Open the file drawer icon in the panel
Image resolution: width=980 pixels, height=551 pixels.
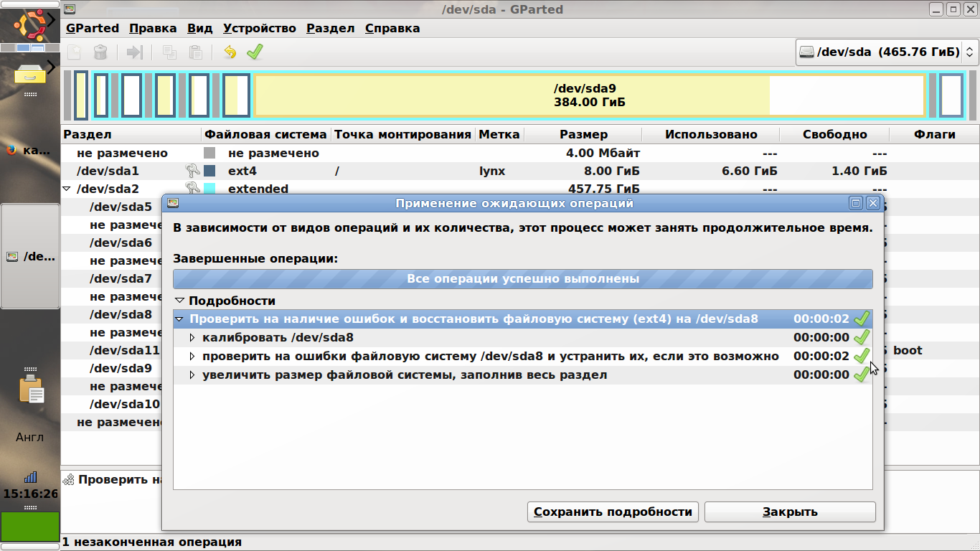pyautogui.click(x=30, y=73)
